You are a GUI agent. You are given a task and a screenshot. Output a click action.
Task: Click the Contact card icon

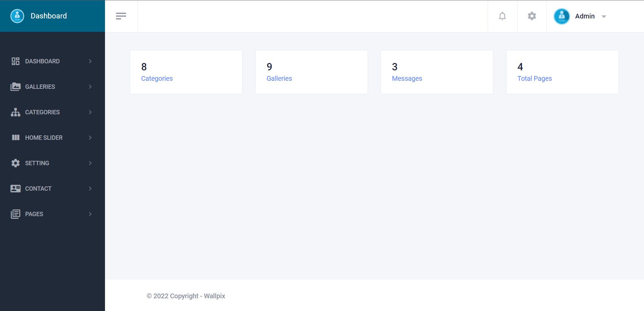pos(15,189)
